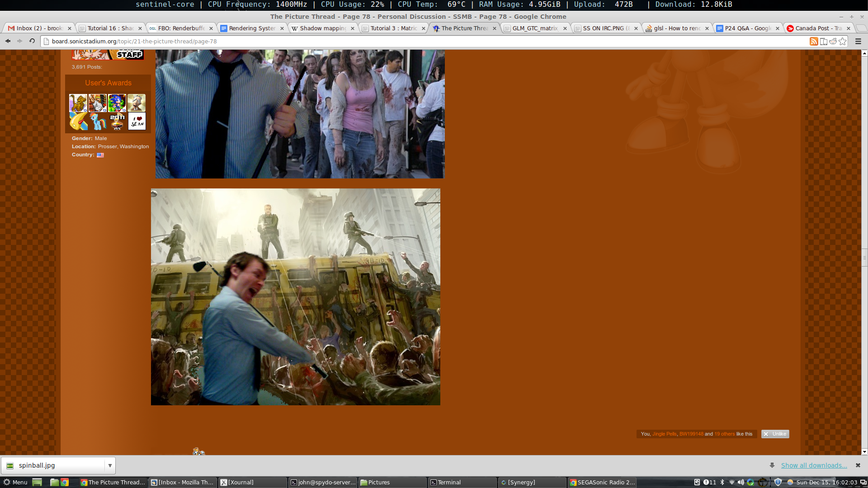Switch to the Shadow mapping Wikipedia tab
Viewport: 868px width, 488px height.
[322, 28]
